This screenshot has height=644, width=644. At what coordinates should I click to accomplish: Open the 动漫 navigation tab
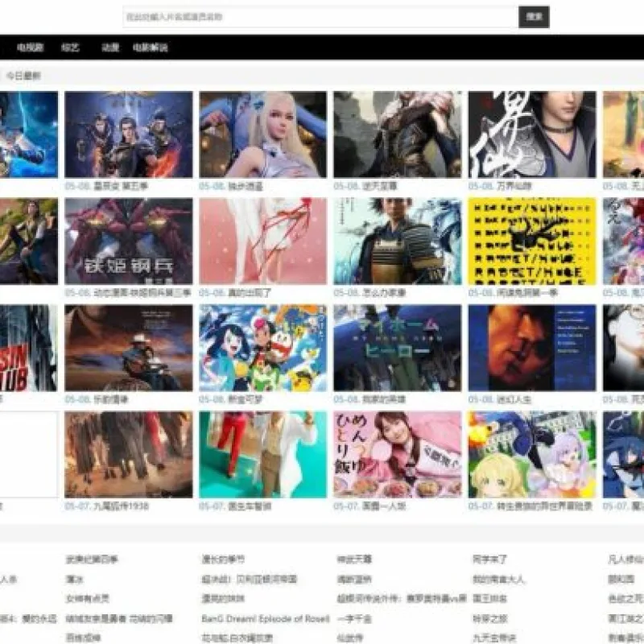click(110, 47)
